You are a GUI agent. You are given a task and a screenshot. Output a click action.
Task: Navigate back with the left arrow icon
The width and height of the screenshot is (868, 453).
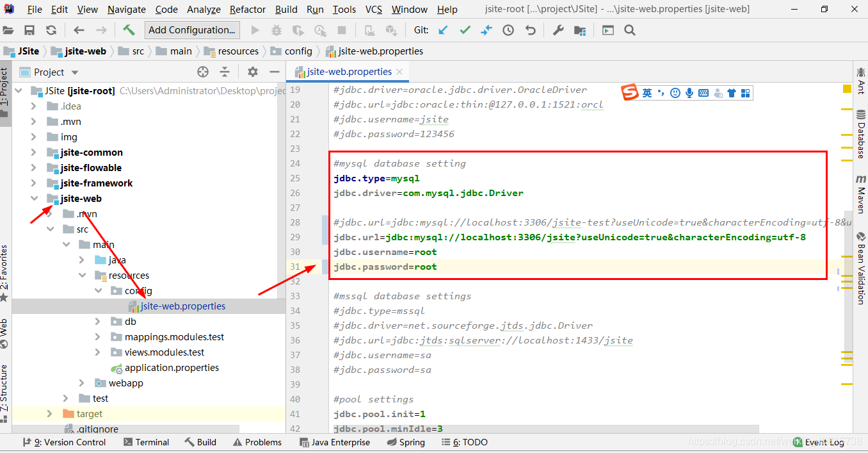click(x=79, y=30)
